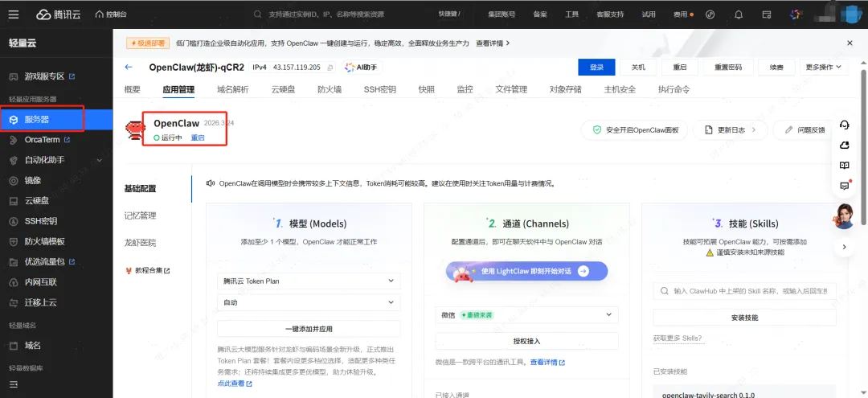Click 一键添加并应用
868x398 pixels.
(x=309, y=328)
